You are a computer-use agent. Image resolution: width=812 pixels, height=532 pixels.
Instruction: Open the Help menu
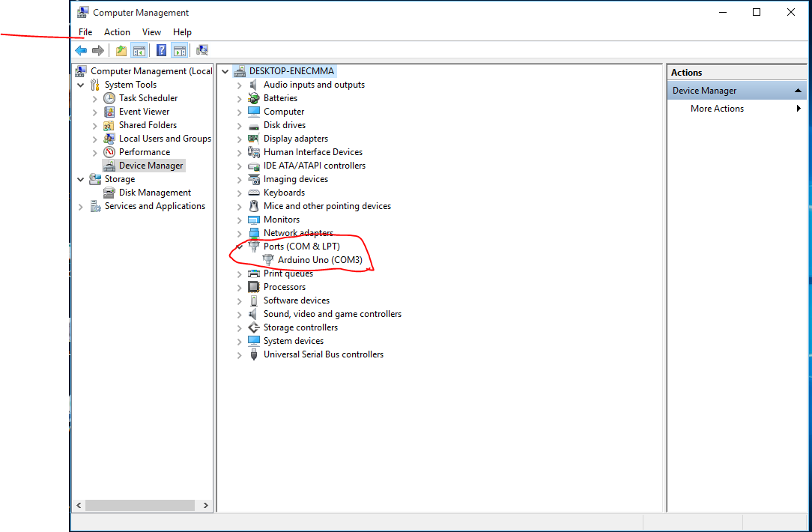tap(182, 32)
